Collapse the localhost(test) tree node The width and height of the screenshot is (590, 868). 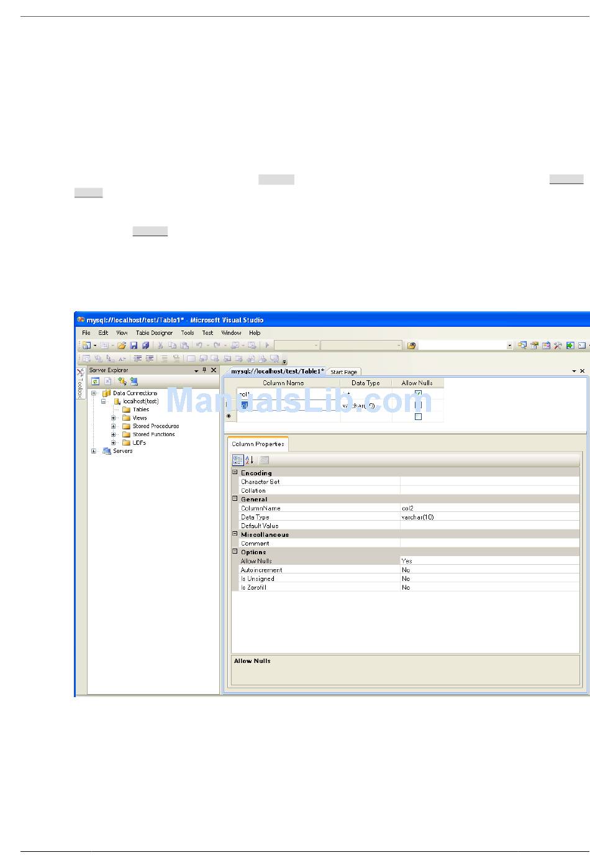pos(104,401)
